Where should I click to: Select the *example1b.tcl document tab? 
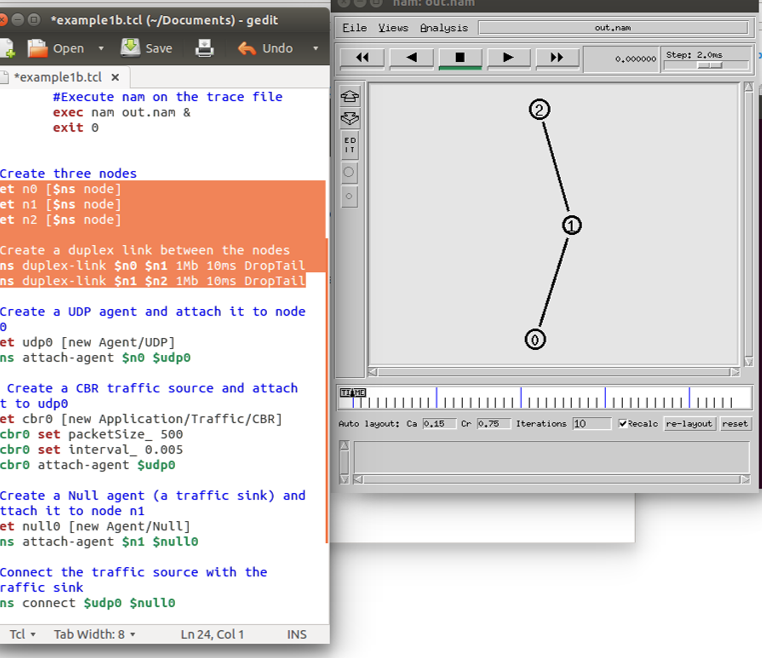[58, 77]
